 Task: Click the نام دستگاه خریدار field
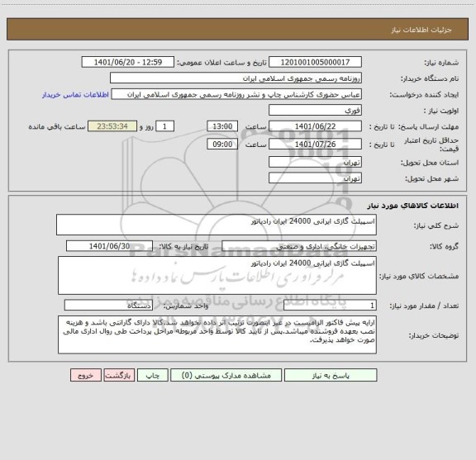tap(236, 78)
